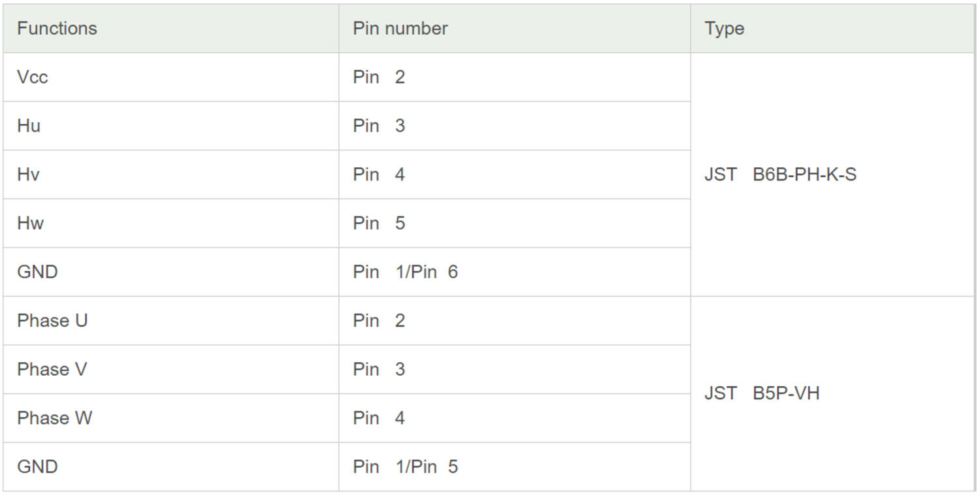This screenshot has height=496, width=980.
Task: Click GND beside Pin 1/Pin 6
Action: (x=37, y=272)
